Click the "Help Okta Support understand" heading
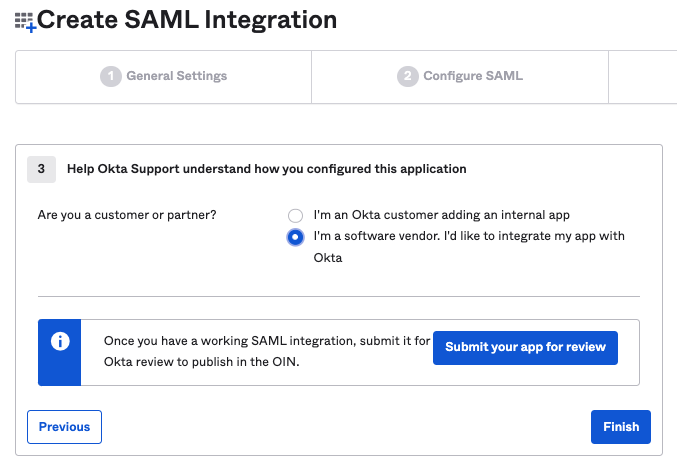The height and width of the screenshot is (470, 677). click(267, 169)
